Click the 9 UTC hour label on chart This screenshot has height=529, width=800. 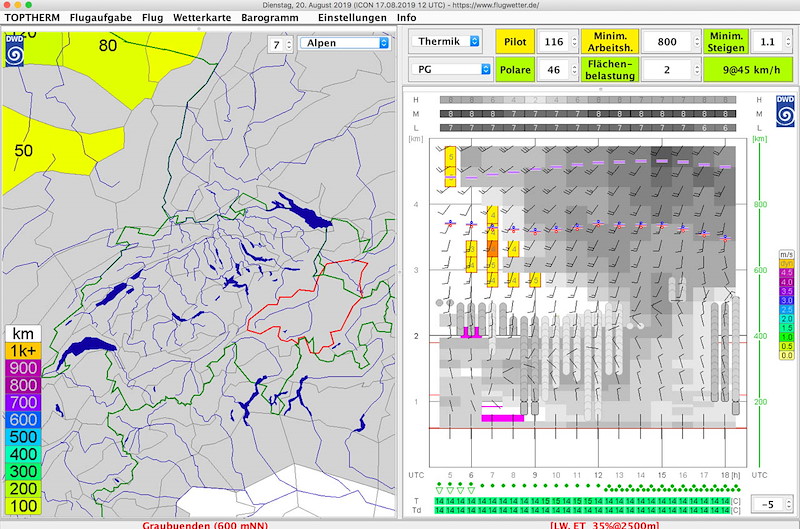[535, 475]
